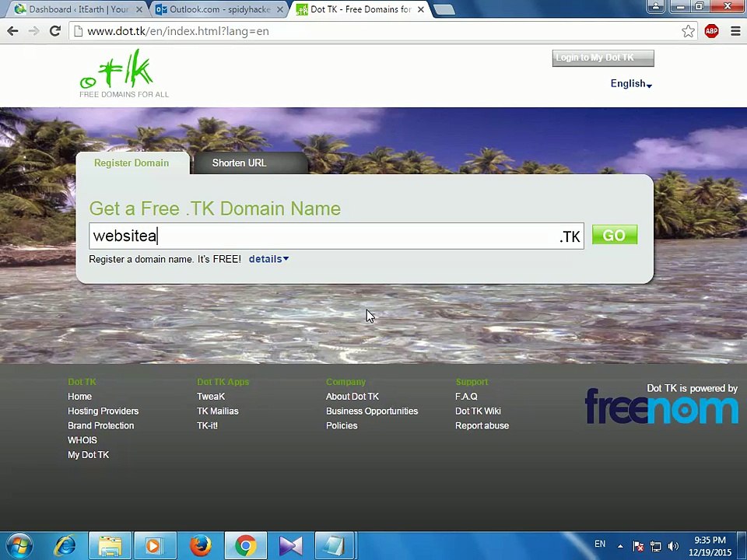Open the Windows Start orb
The image size is (747, 560).
click(x=19, y=546)
